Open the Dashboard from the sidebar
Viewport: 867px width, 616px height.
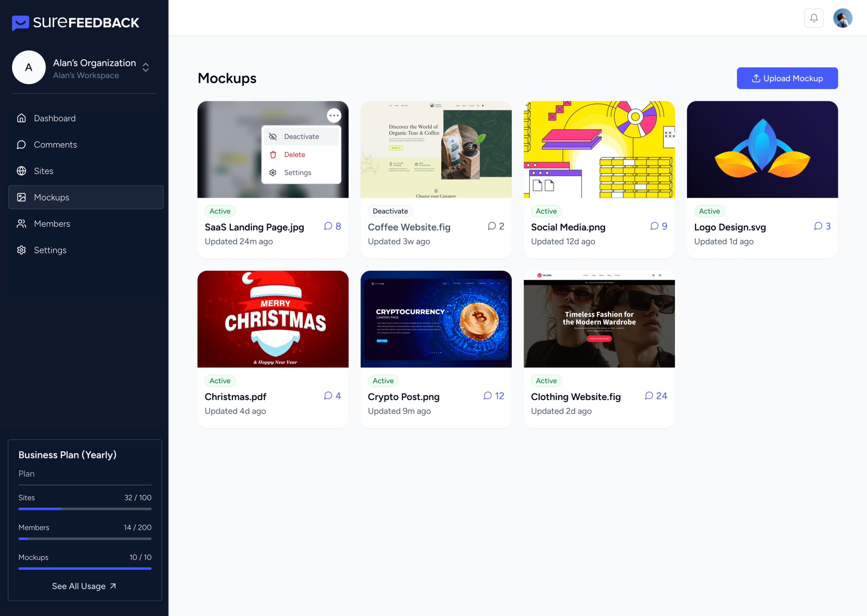tap(54, 118)
